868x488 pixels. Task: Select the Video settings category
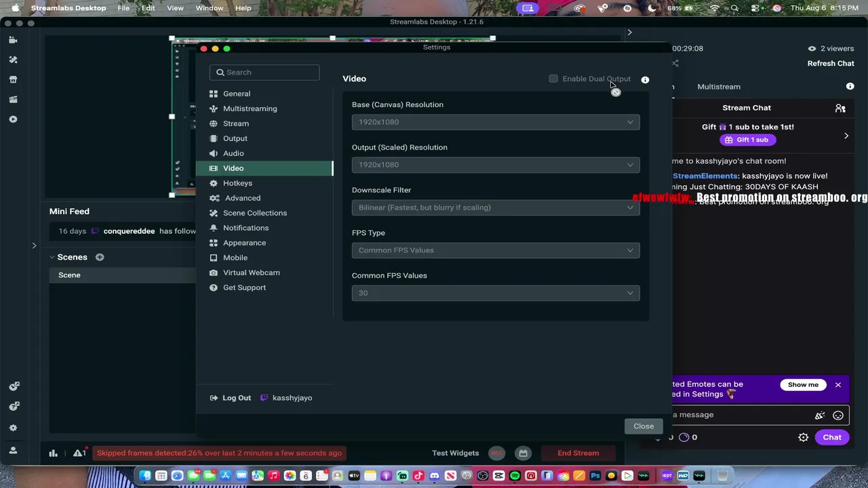pyautogui.click(x=264, y=168)
